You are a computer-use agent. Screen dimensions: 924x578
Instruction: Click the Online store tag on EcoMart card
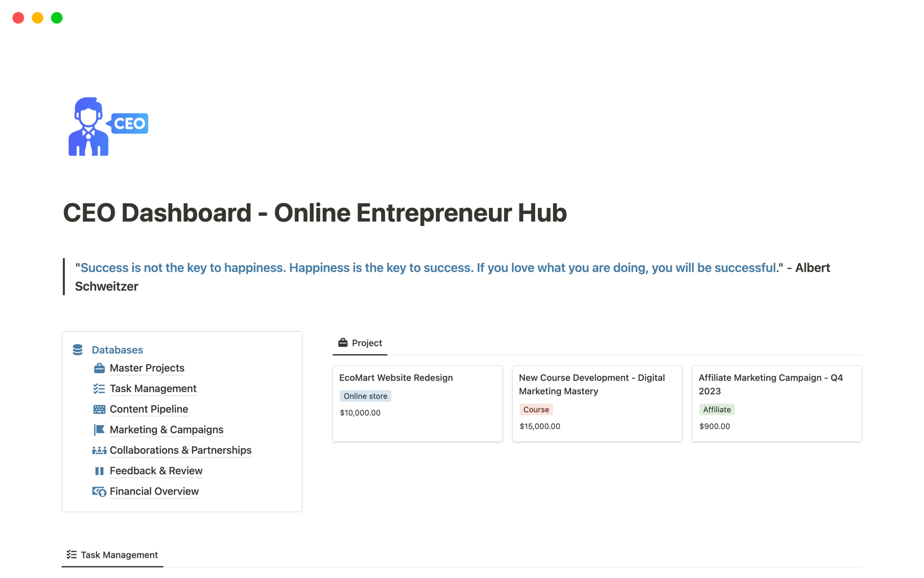coord(365,395)
